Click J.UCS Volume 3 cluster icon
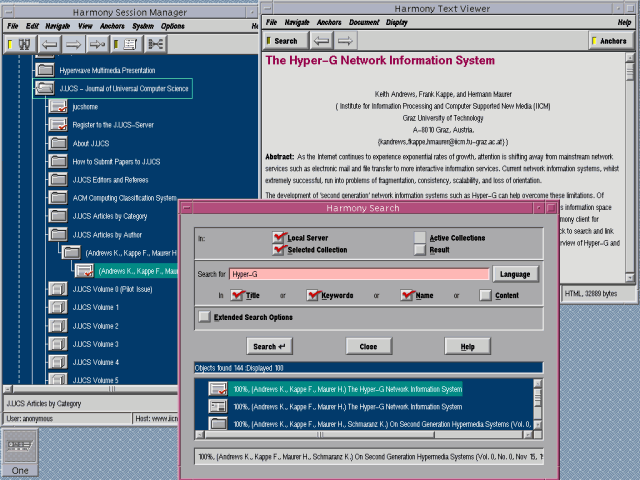640x480 pixels. tap(58, 344)
